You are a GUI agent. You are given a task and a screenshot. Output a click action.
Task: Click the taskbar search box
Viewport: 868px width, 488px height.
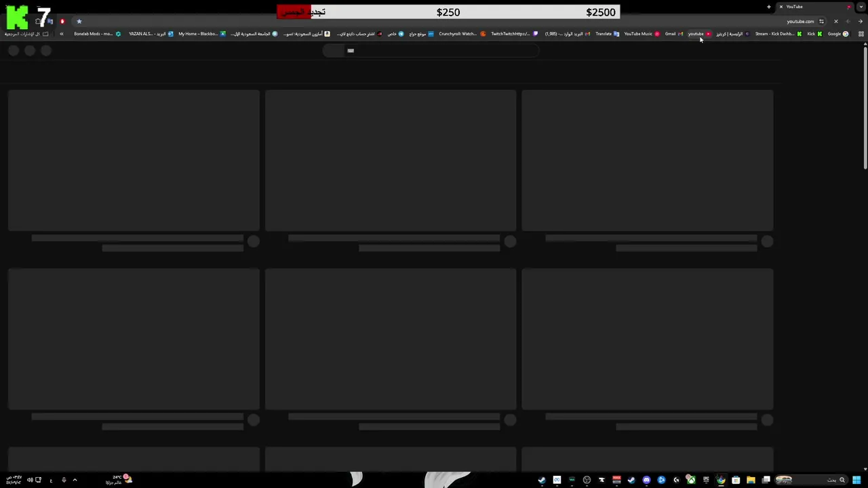[811, 480]
